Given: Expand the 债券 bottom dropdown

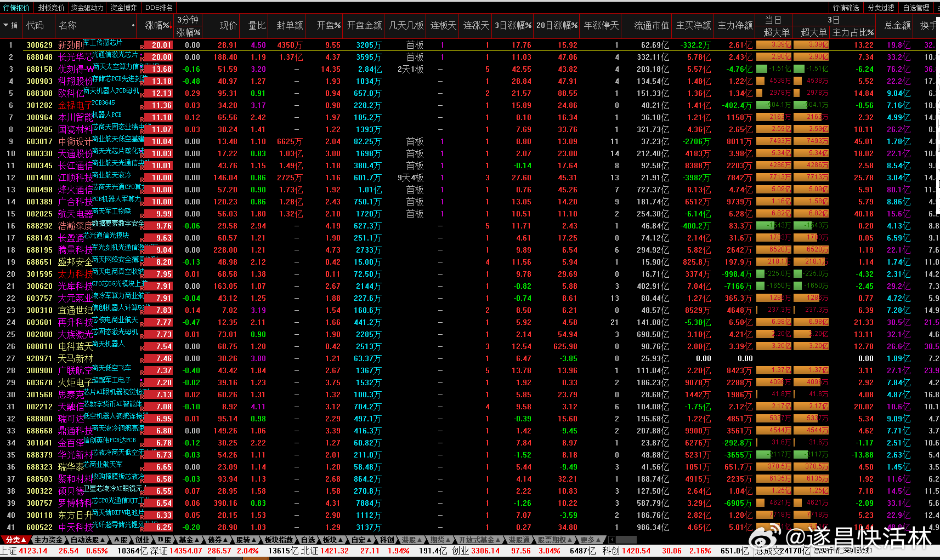Looking at the screenshot, I should [218, 540].
